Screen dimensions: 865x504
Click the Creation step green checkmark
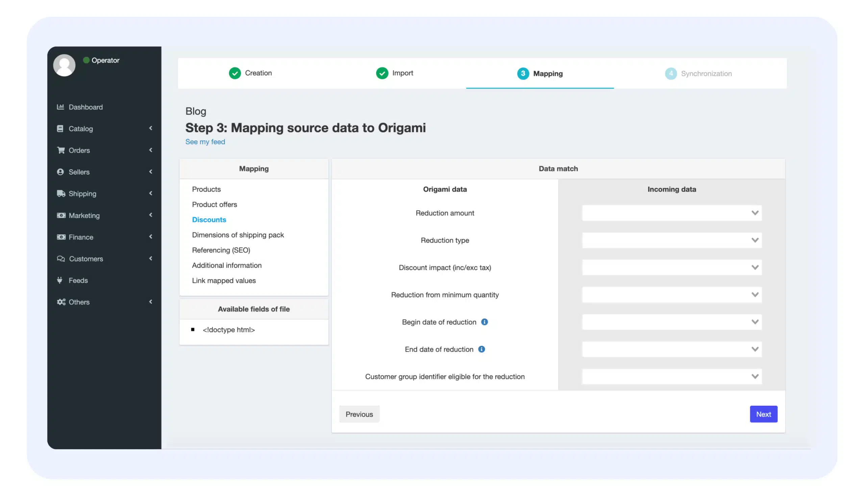[235, 73]
